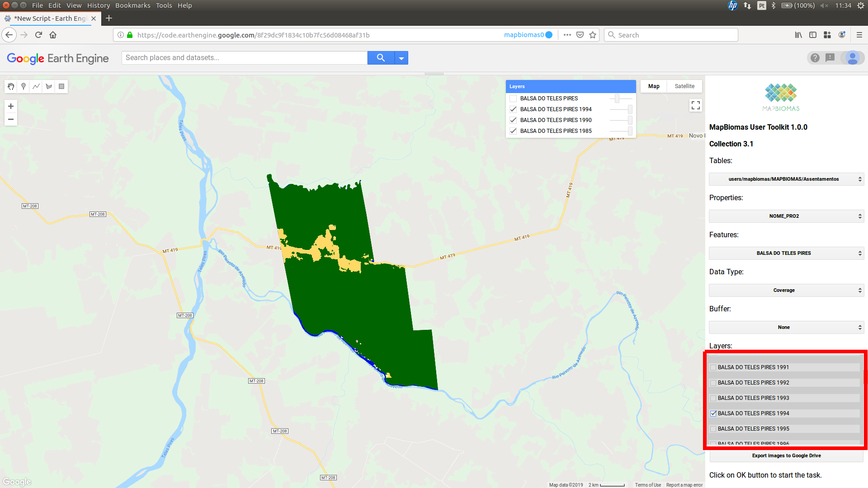This screenshot has width=868, height=488.
Task: Select the add marker drawing tool
Action: (24, 86)
